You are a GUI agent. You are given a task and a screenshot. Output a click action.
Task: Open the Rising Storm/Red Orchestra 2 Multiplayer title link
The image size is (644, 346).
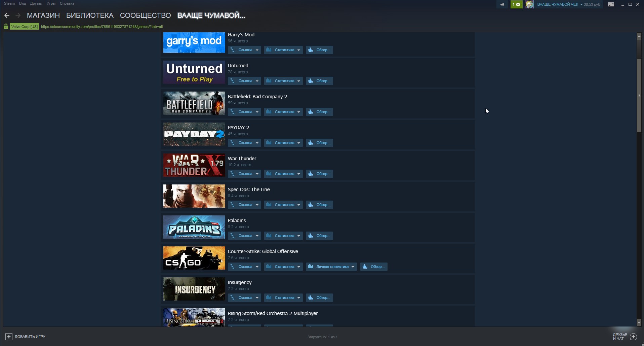pyautogui.click(x=273, y=313)
